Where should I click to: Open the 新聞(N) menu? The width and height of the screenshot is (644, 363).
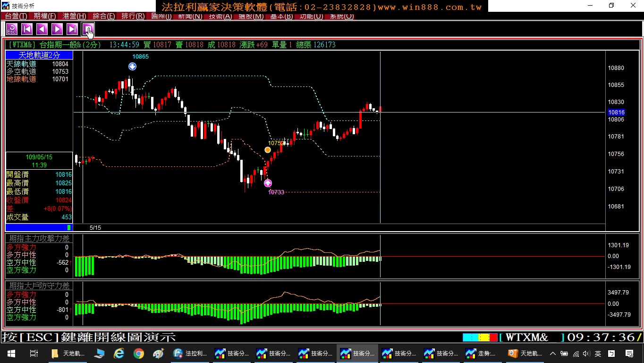pos(190,16)
